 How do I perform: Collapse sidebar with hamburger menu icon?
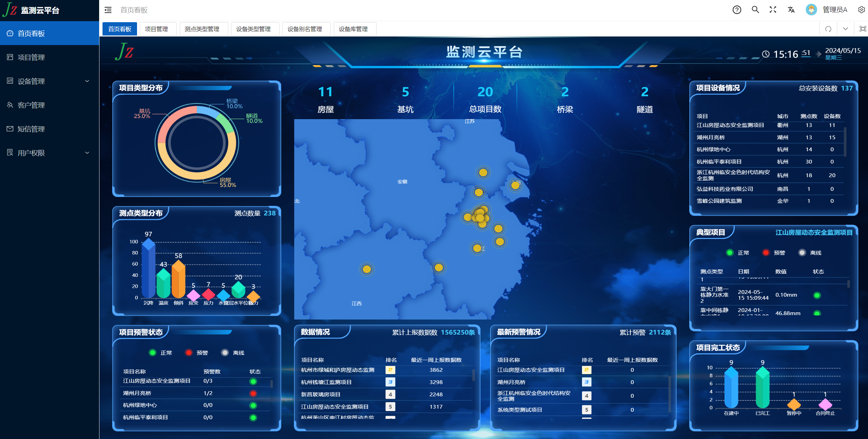point(108,10)
